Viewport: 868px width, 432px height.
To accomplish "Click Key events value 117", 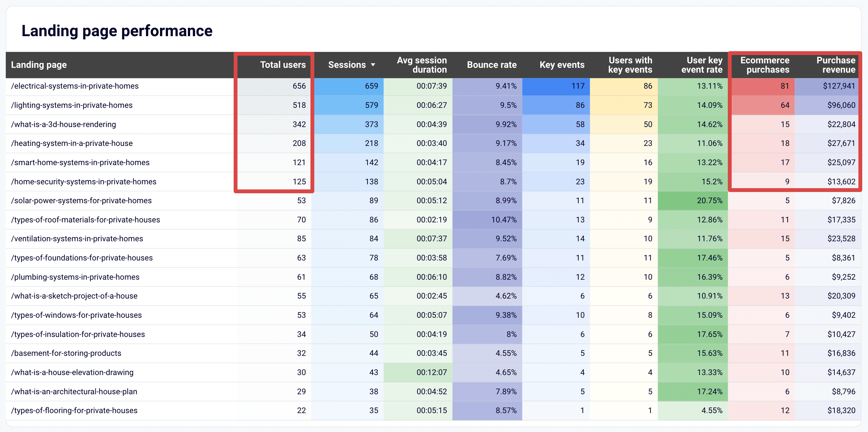I will pyautogui.click(x=578, y=86).
